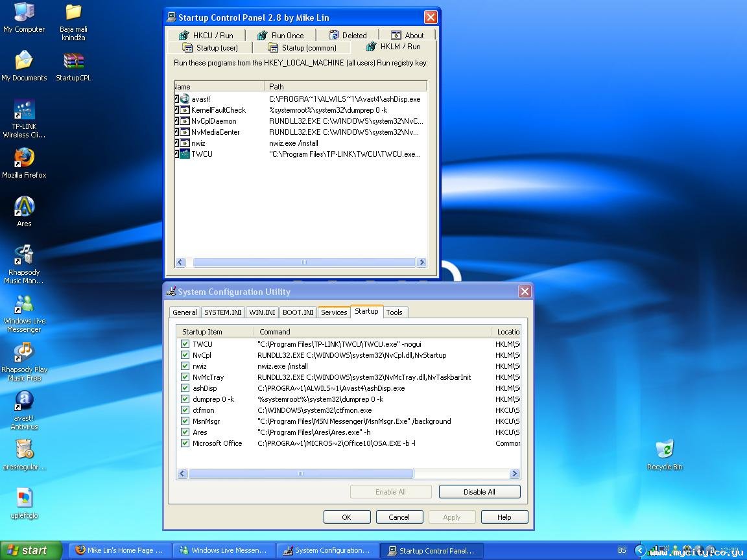Open Tools tab in System Configuration Utility

coord(394,312)
